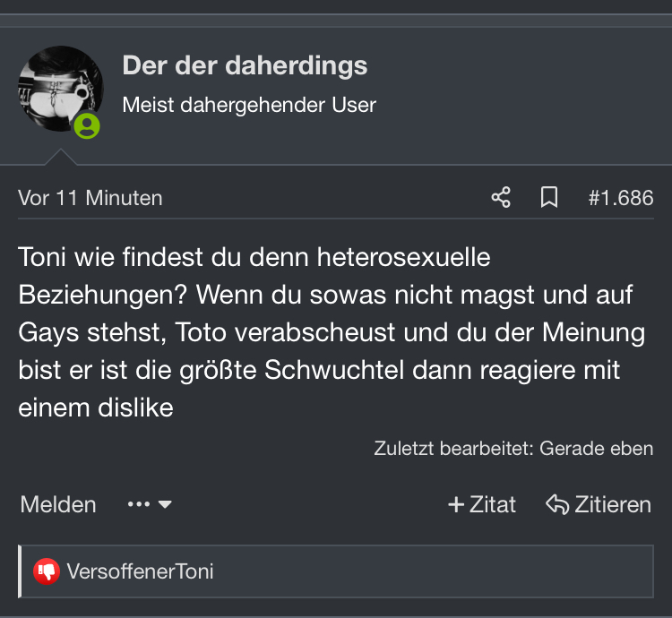Report the post using Melden
Image resolution: width=672 pixels, height=618 pixels.
pyautogui.click(x=58, y=504)
